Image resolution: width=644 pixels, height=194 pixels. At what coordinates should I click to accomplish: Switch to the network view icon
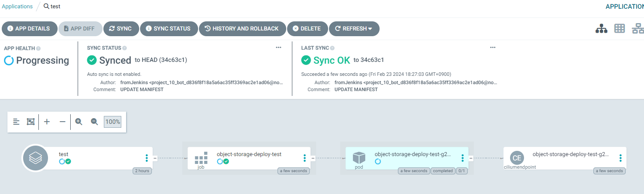coord(638,29)
